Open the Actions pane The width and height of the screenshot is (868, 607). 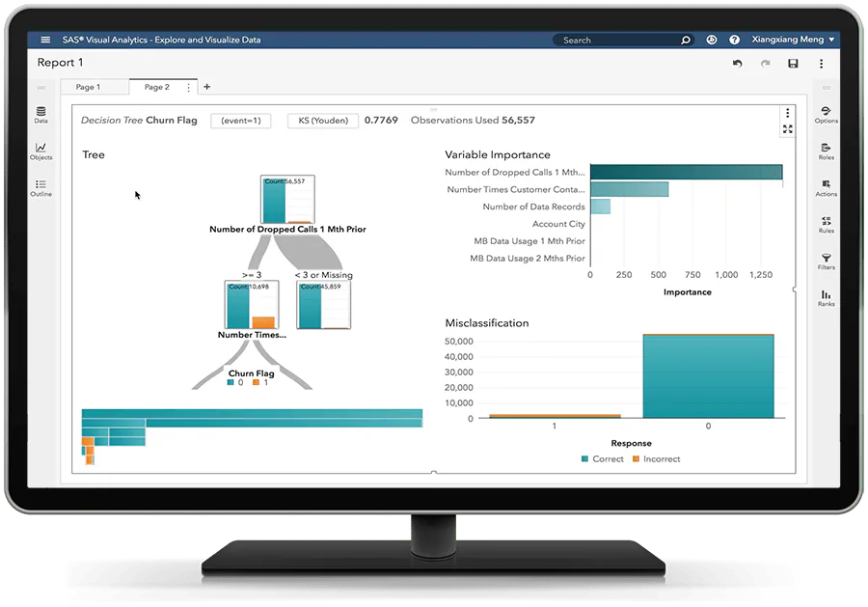coord(826,188)
